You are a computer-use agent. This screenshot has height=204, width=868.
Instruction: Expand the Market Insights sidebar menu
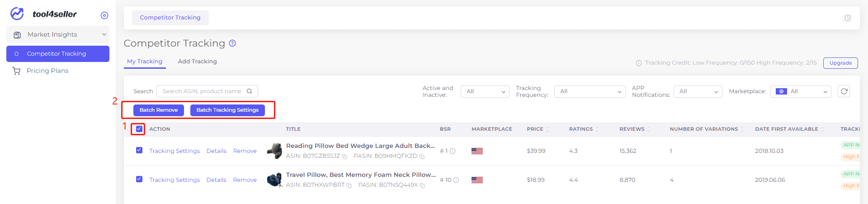[58, 34]
